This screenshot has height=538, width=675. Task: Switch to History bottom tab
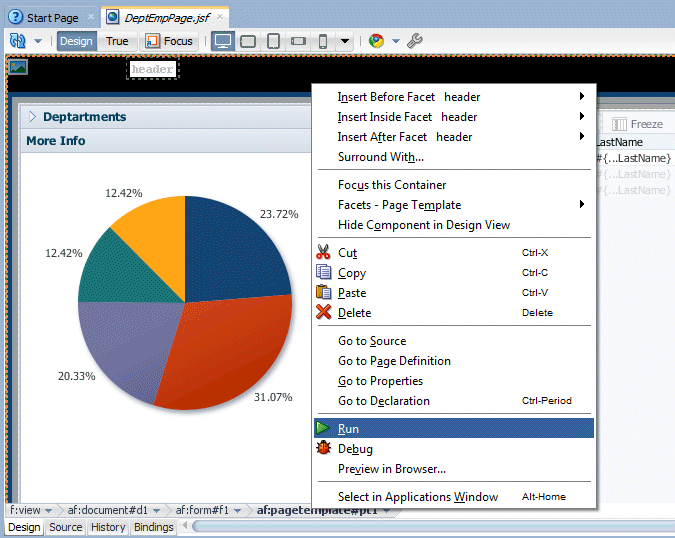click(108, 527)
